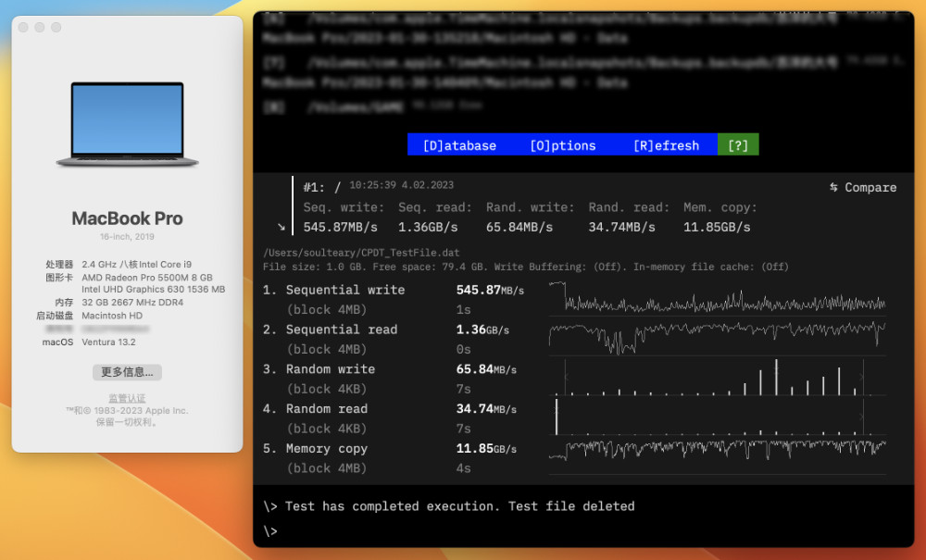This screenshot has height=560, width=926.
Task: Click the green [?] help item
Action: 738,144
